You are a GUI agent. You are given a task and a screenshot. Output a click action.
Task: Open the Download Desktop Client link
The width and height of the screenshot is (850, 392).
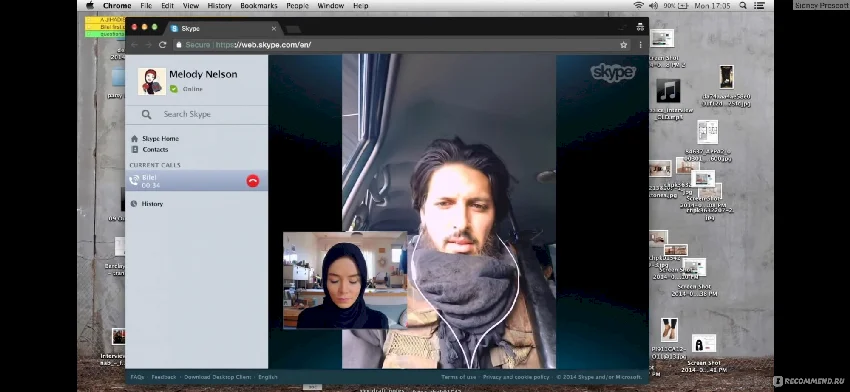click(218, 377)
